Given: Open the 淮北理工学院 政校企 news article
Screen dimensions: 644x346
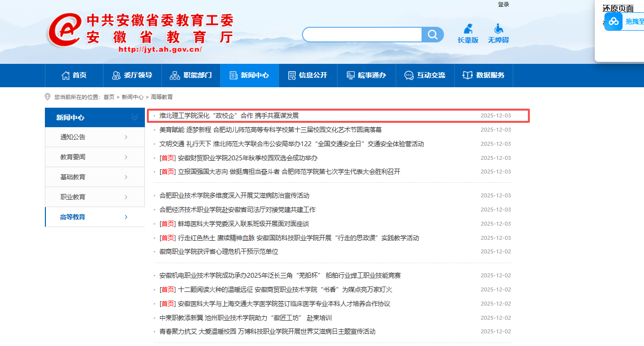Looking at the screenshot, I should (x=229, y=115).
